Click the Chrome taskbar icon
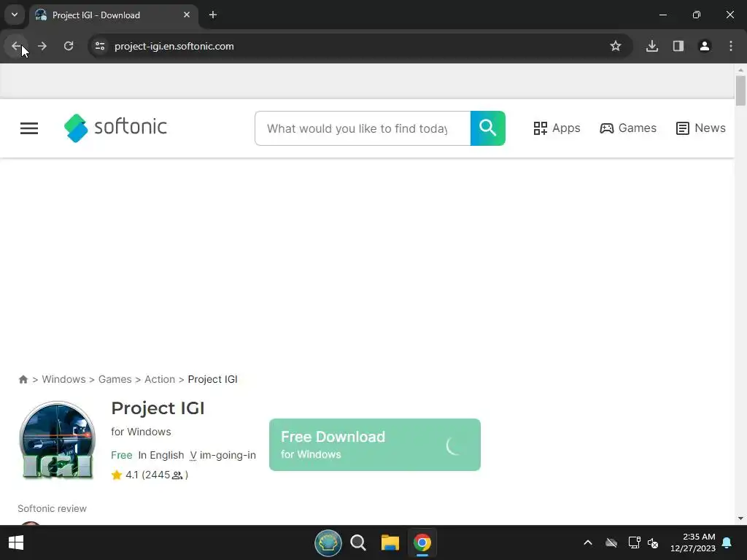Image resolution: width=747 pixels, height=560 pixels. click(422, 542)
